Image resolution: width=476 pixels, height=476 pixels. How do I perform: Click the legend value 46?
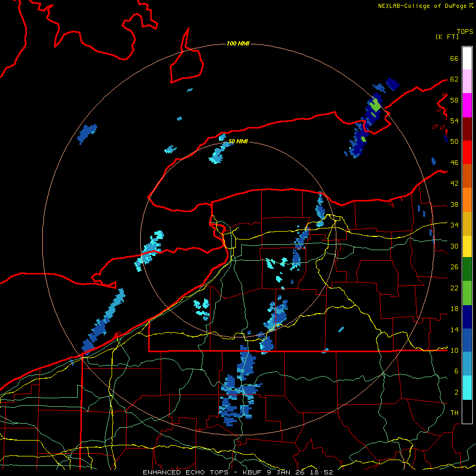point(454,163)
